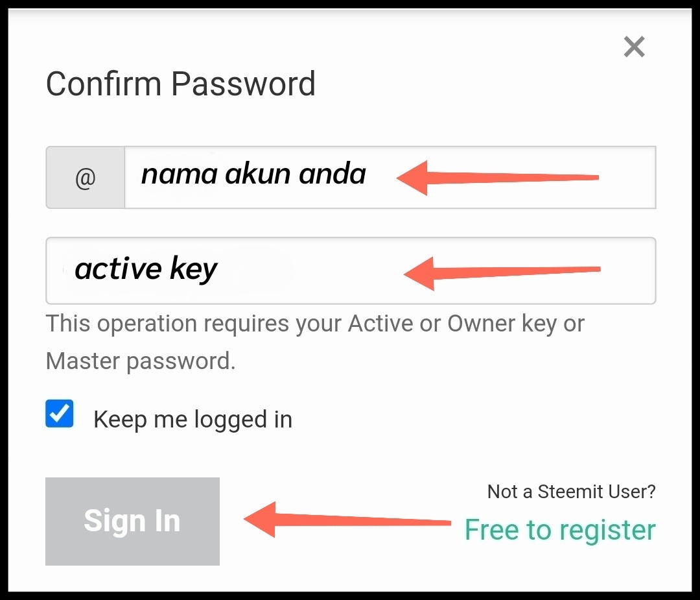Click the "Keep me logged in" label
Viewport: 700px width, 600px height.
(x=192, y=420)
